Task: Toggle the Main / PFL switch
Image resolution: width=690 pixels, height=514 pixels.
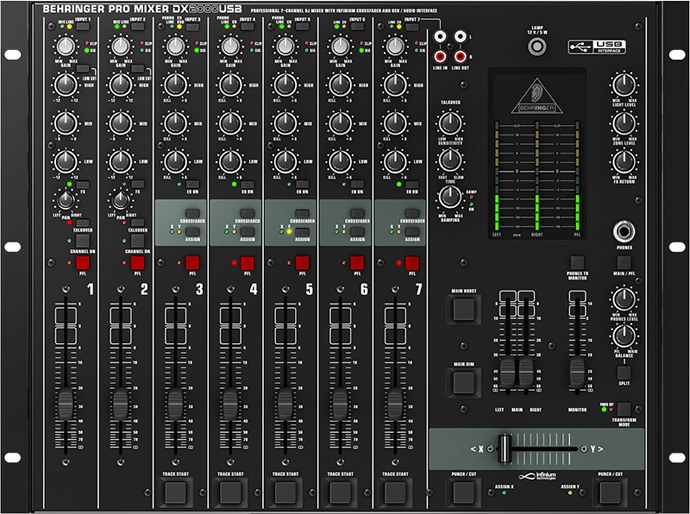Action: tap(624, 263)
